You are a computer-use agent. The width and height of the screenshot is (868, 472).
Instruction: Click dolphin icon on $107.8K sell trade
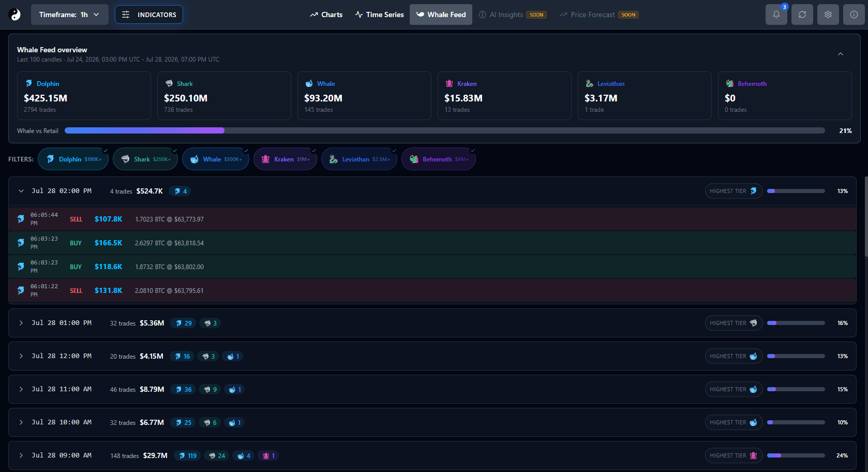tap(21, 219)
